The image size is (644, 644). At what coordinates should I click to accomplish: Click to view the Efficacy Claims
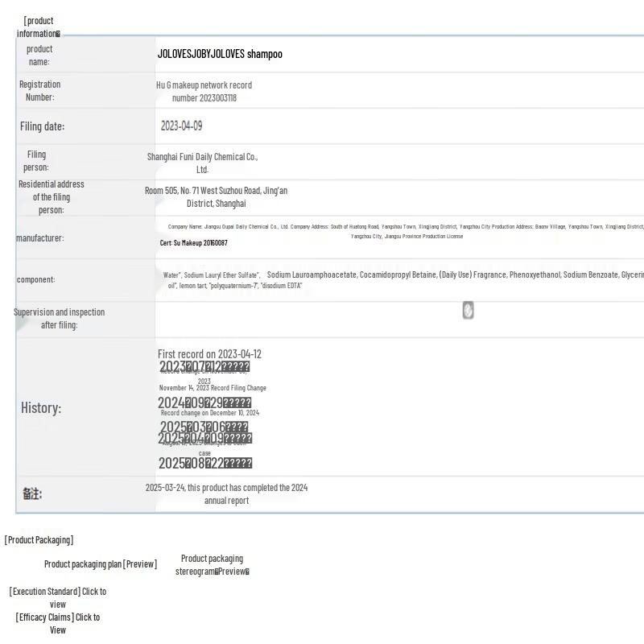58,623
